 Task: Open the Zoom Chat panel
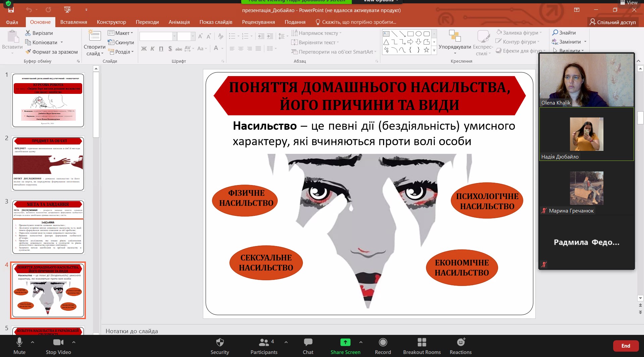pyautogui.click(x=308, y=346)
